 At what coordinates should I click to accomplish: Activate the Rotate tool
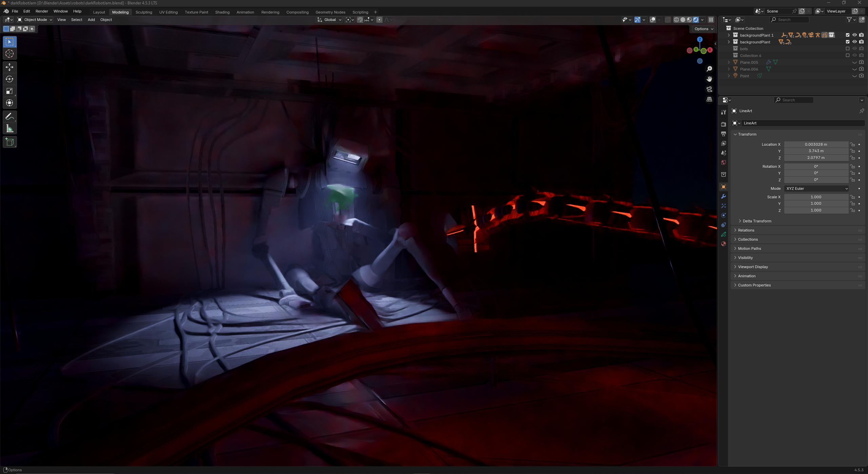[x=9, y=79]
